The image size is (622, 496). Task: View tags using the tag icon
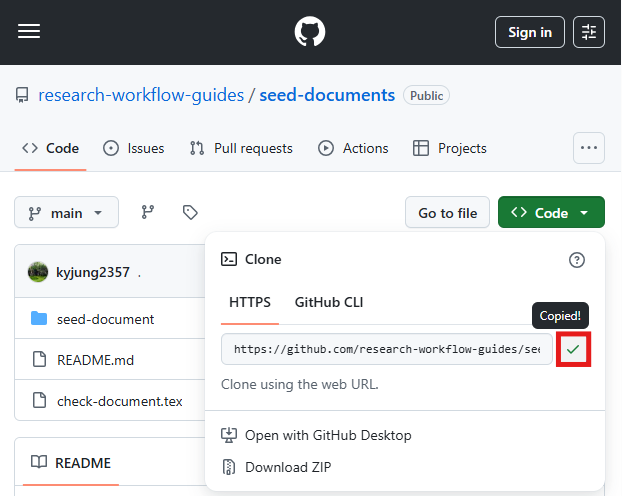(x=190, y=212)
